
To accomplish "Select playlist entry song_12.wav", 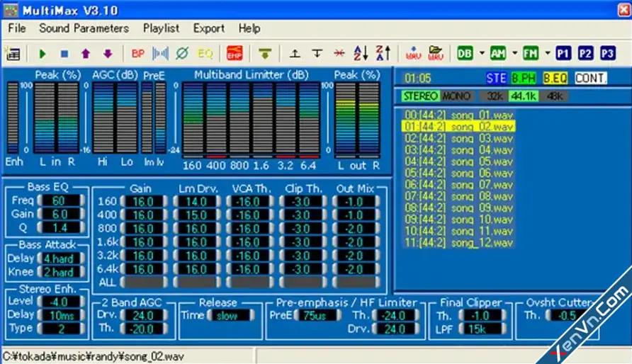I will click(458, 243).
